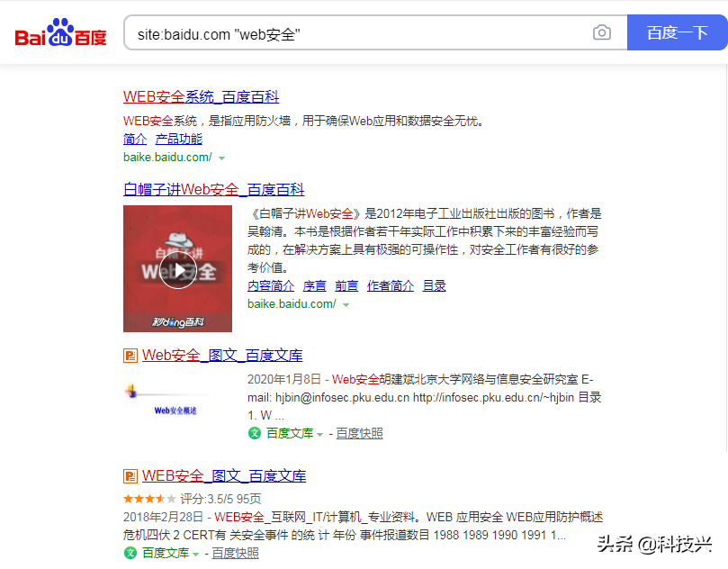
Task: Open 作者简介 sublink
Action: [391, 285]
